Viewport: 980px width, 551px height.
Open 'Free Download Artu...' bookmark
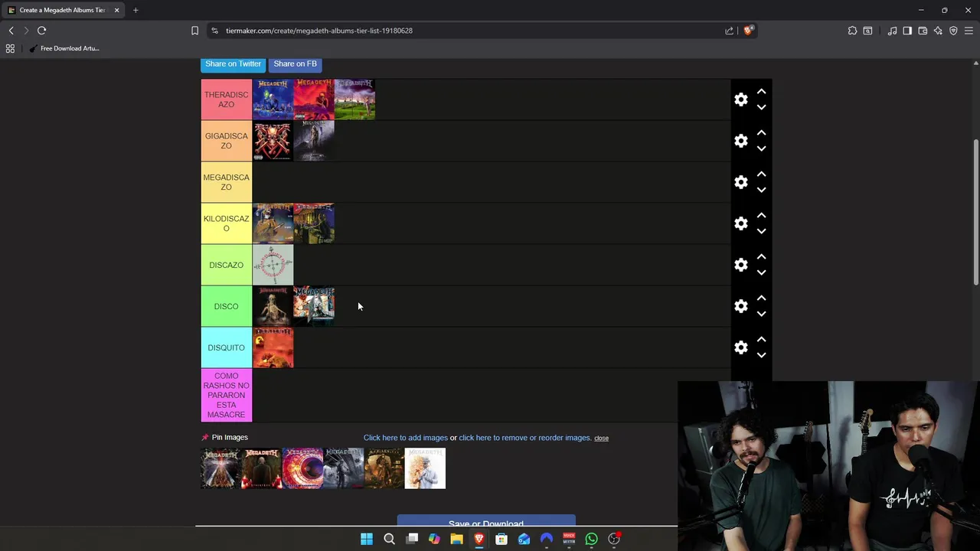click(64, 48)
